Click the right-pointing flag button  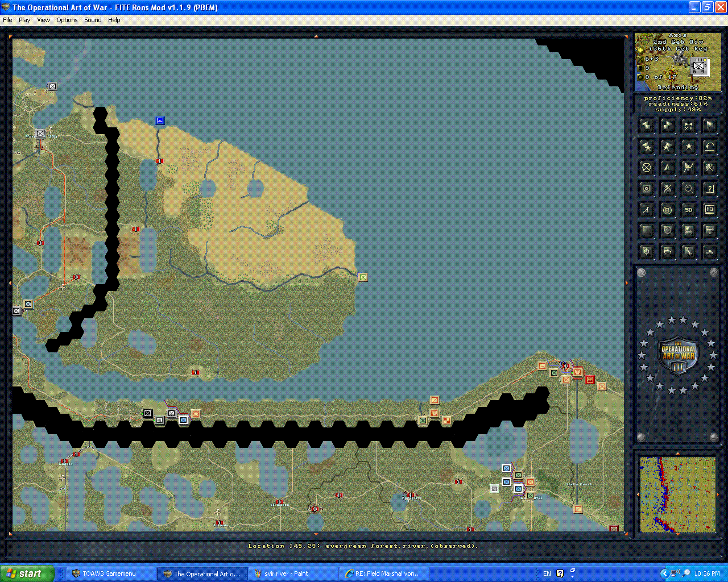pos(668,125)
